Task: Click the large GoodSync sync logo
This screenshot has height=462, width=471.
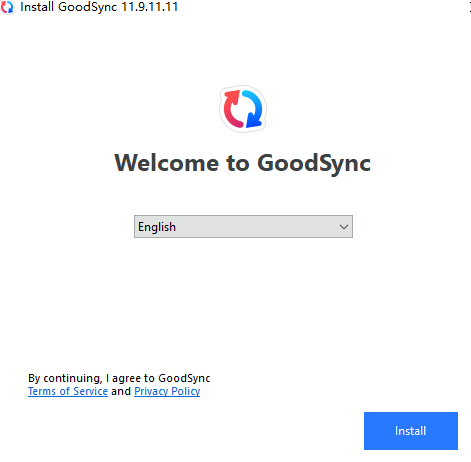Action: (x=243, y=109)
